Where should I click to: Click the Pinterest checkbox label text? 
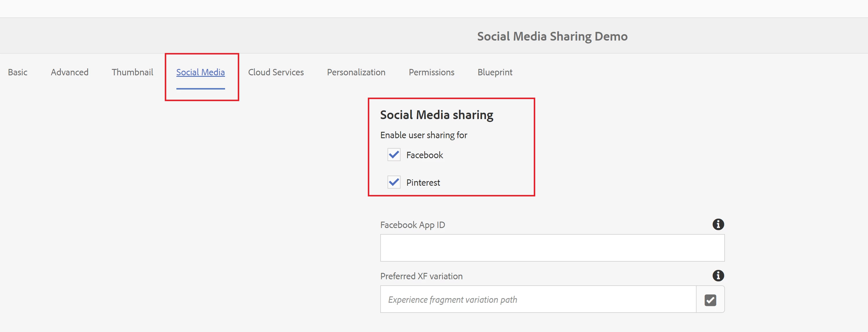click(423, 183)
